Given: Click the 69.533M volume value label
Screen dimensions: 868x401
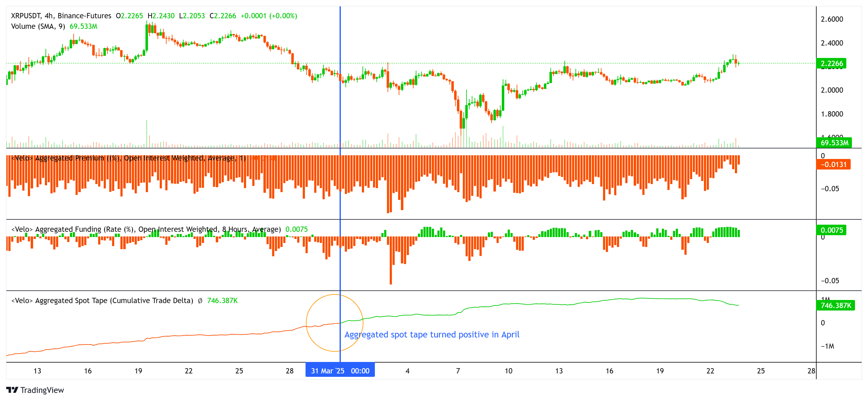Looking at the screenshot, I should pos(83,27).
